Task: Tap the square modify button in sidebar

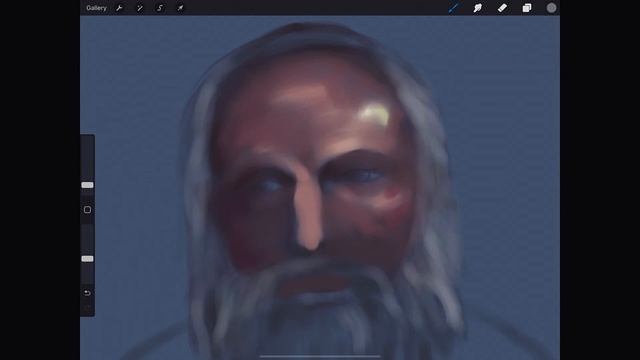Action: tap(87, 210)
